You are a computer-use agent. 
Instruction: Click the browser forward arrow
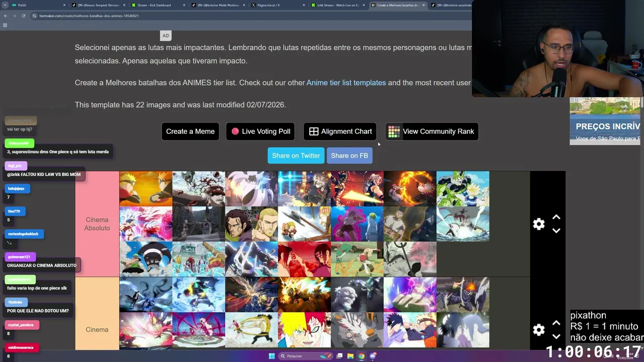[x=15, y=16]
